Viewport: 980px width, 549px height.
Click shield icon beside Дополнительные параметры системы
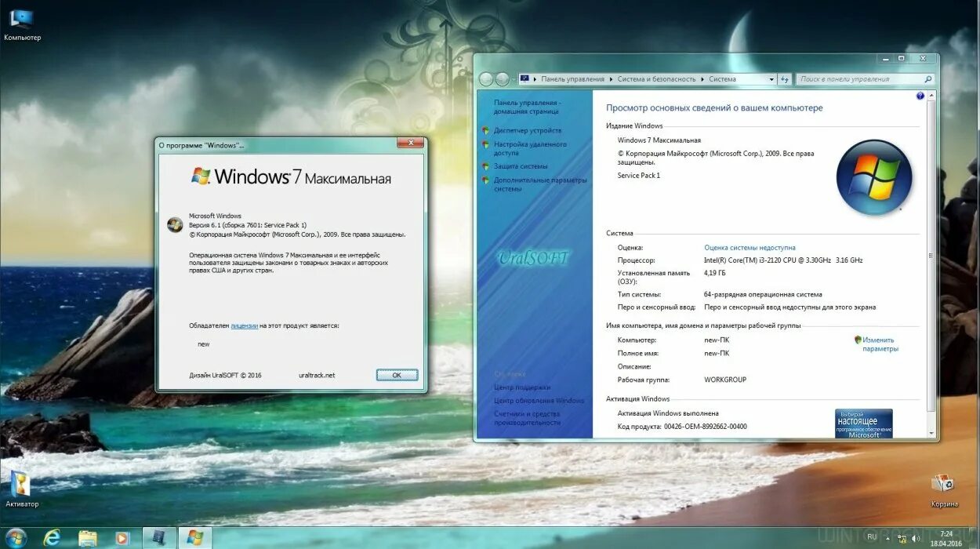click(486, 180)
